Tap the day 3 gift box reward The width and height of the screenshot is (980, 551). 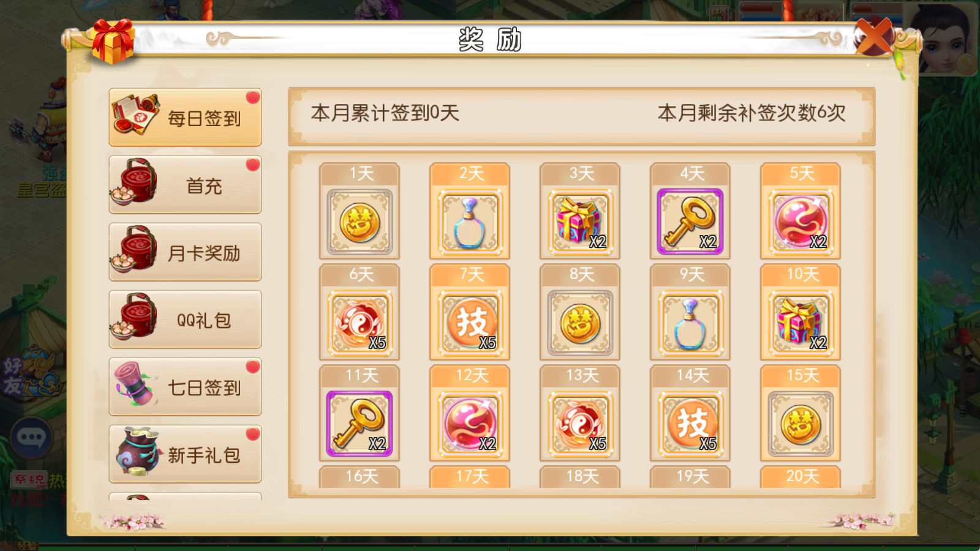580,222
